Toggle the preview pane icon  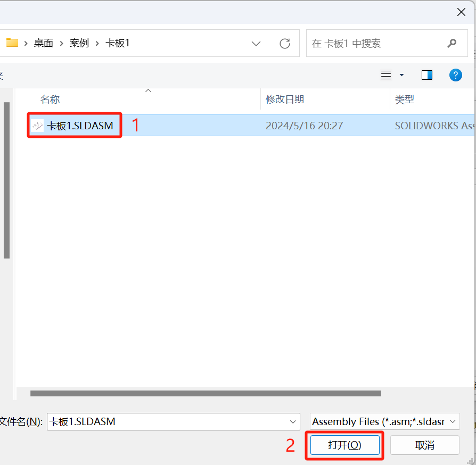coord(427,75)
